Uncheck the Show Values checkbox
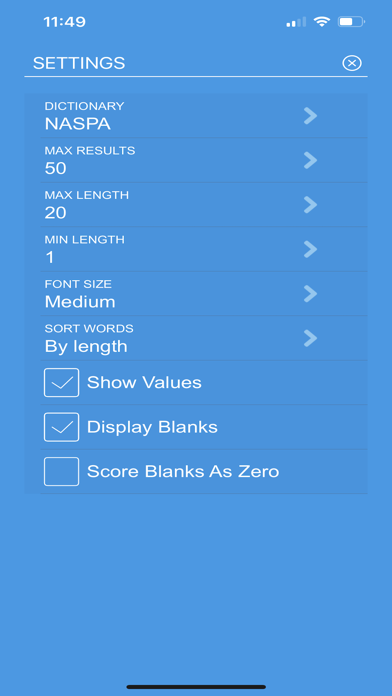 point(61,382)
